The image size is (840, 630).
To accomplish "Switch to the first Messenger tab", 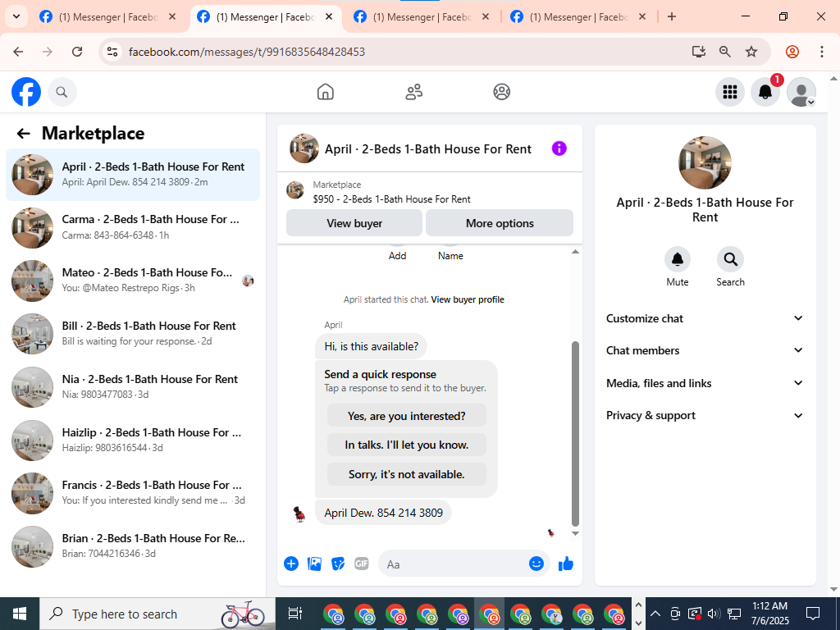I will coord(107,16).
